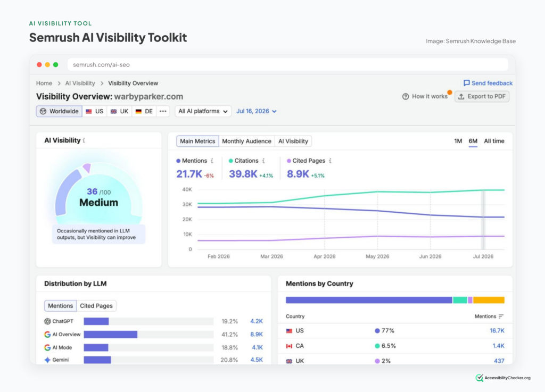Open the Mentions metric info icon
This screenshot has height=392, width=545.
pyautogui.click(x=212, y=161)
